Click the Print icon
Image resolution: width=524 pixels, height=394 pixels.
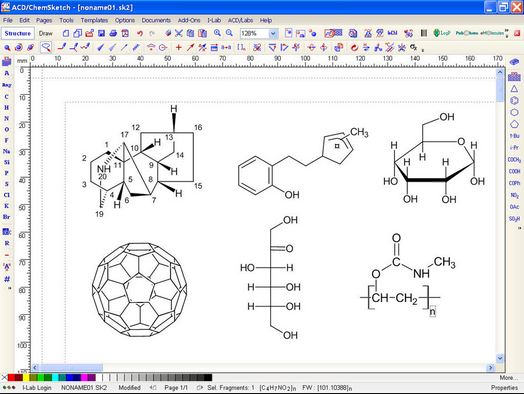click(x=113, y=33)
